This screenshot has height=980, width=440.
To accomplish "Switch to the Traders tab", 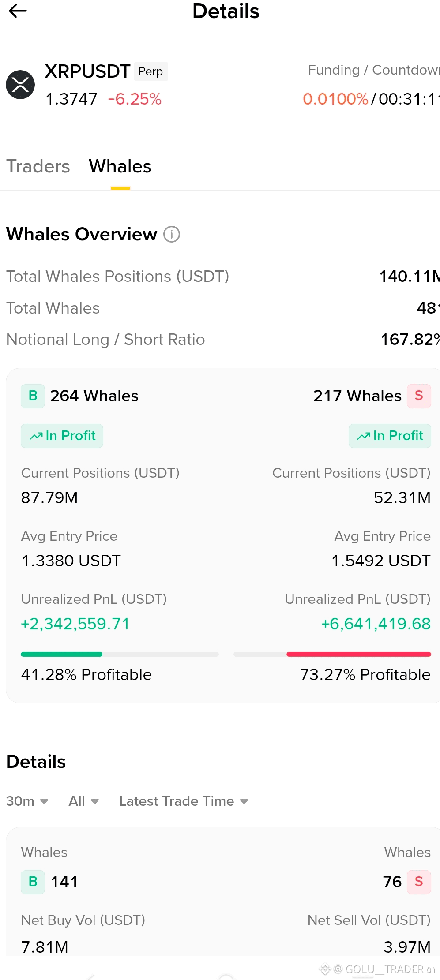I will point(38,166).
